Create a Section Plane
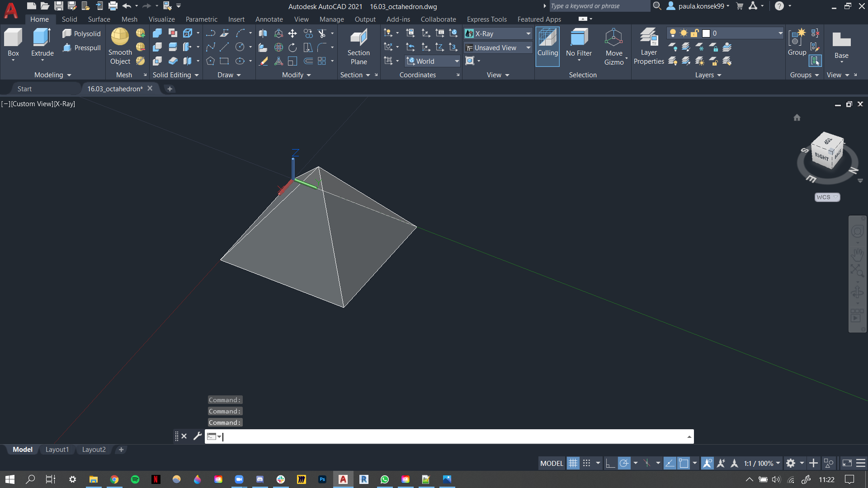The image size is (868, 488). (359, 47)
